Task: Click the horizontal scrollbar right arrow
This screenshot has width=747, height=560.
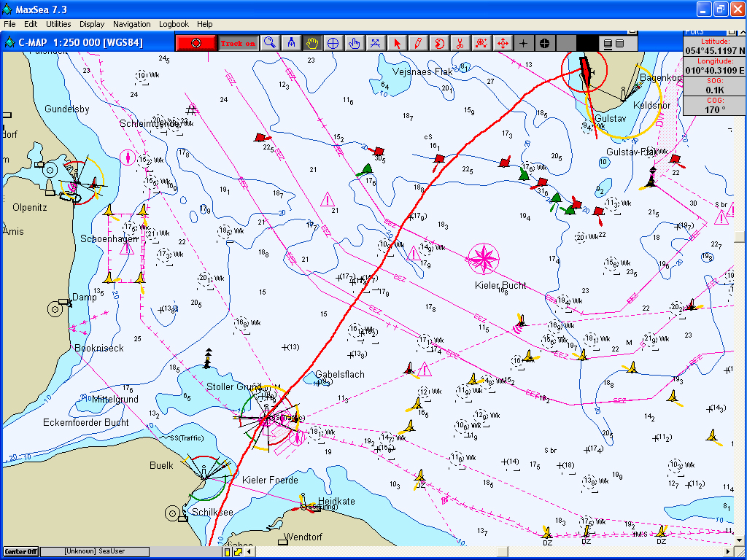Action: [728, 551]
